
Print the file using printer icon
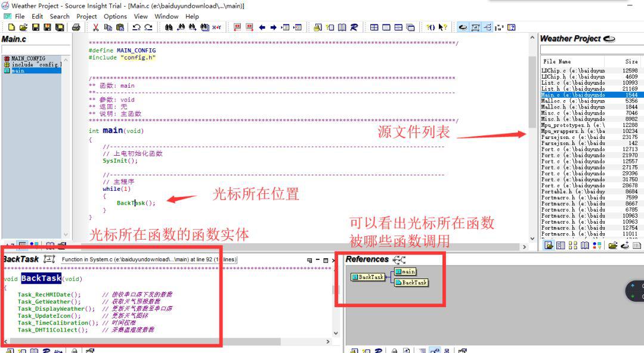(x=76, y=27)
